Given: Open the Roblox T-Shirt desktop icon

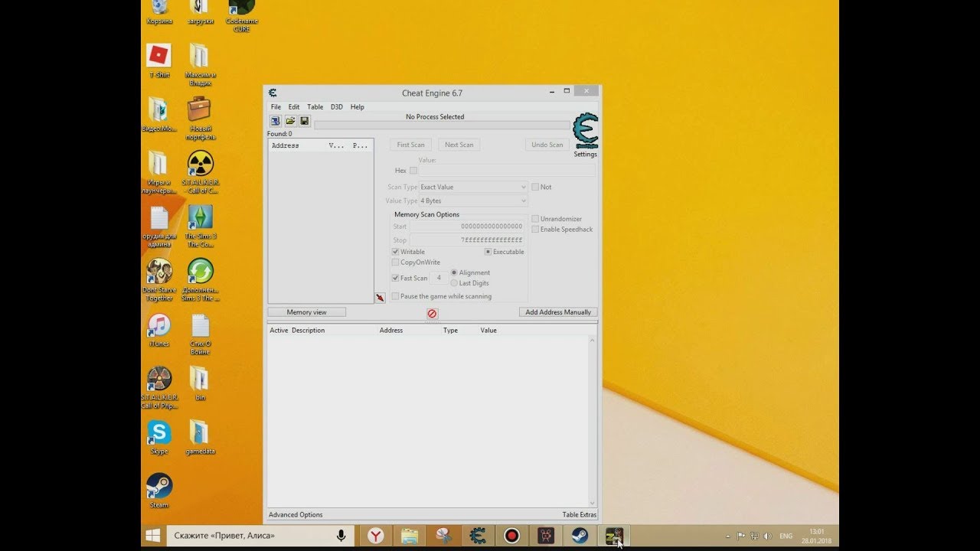Looking at the screenshot, I should [159, 61].
